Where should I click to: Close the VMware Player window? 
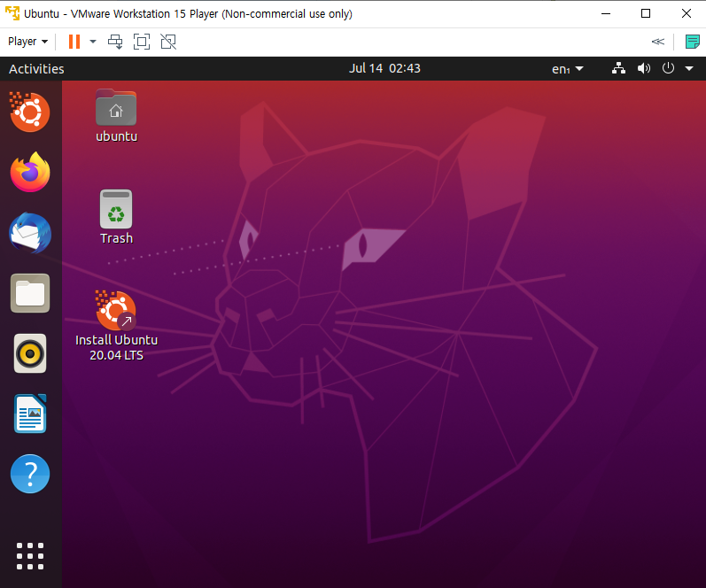coord(687,13)
